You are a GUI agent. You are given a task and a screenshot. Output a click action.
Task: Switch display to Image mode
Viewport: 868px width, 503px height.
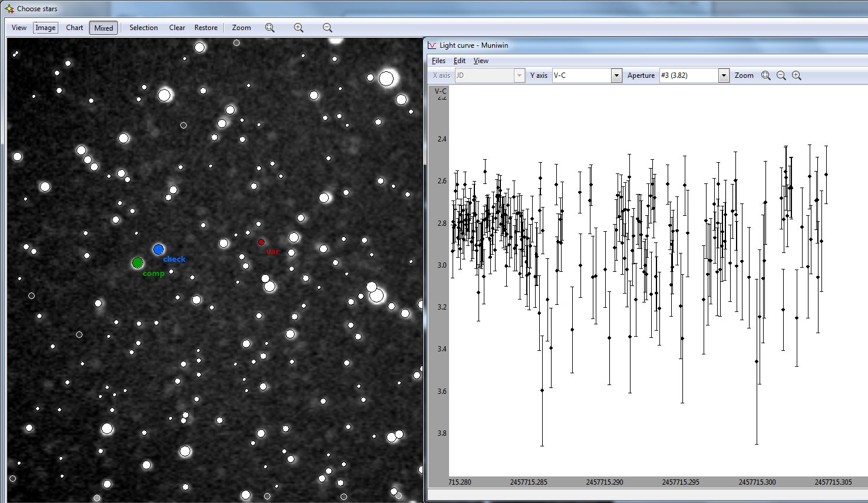(x=45, y=28)
